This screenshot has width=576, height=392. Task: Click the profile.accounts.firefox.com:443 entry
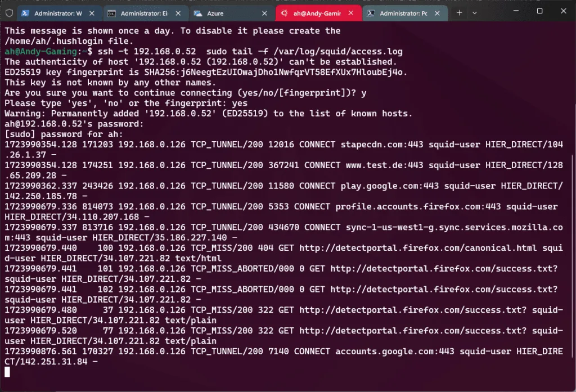click(281, 211)
